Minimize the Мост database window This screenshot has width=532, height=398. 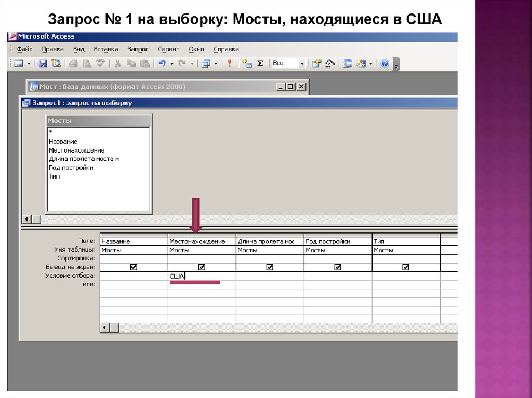(280, 87)
